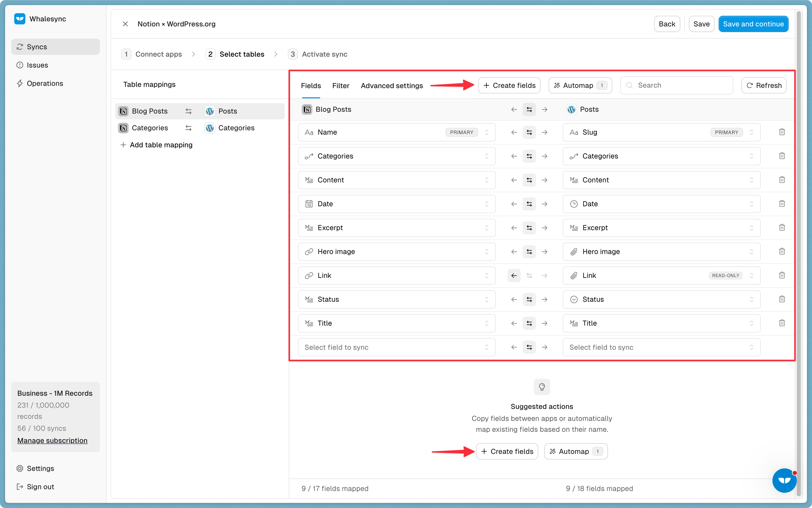Click Create fields in the top toolbar
This screenshot has height=508, width=812.
coord(509,85)
